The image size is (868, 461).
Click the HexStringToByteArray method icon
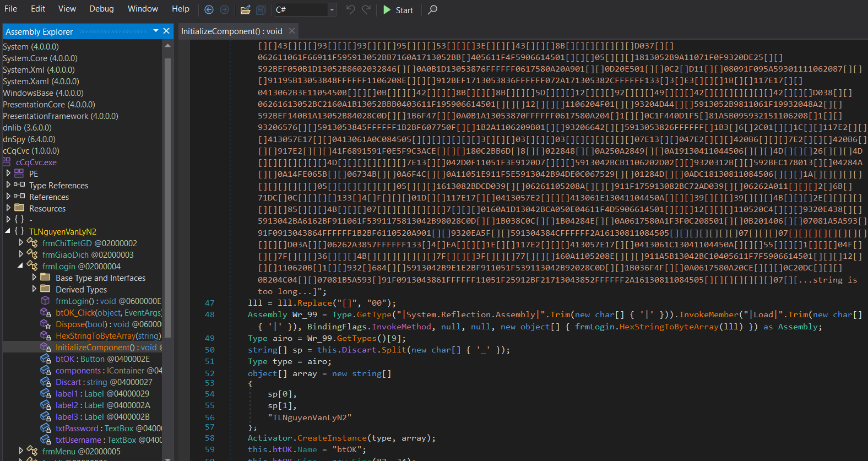coord(46,335)
